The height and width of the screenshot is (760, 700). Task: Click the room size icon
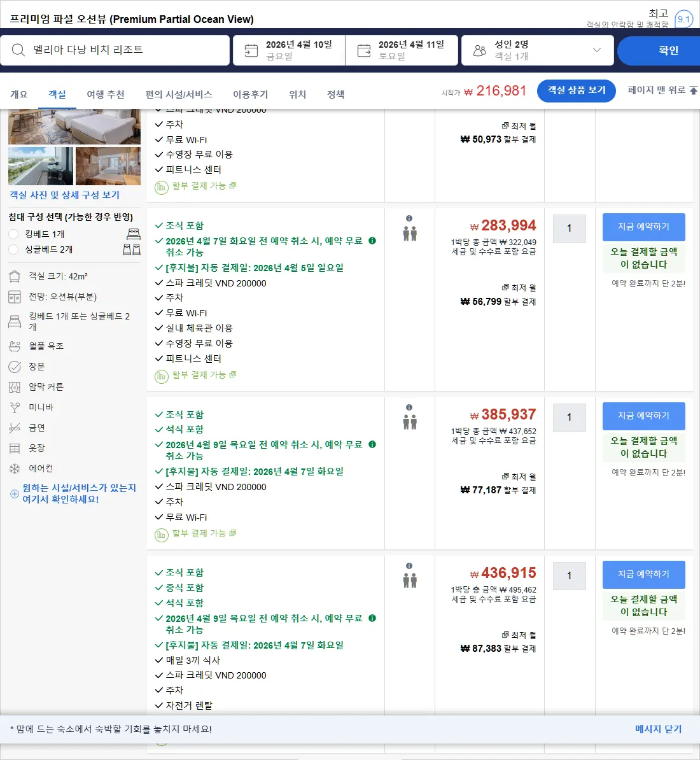coord(15,276)
